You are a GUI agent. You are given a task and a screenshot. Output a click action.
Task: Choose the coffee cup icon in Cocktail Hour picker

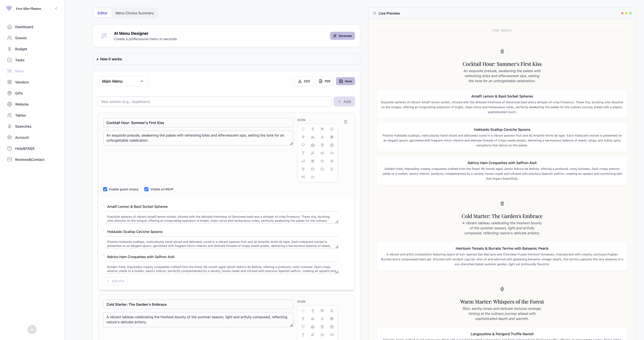point(312,177)
